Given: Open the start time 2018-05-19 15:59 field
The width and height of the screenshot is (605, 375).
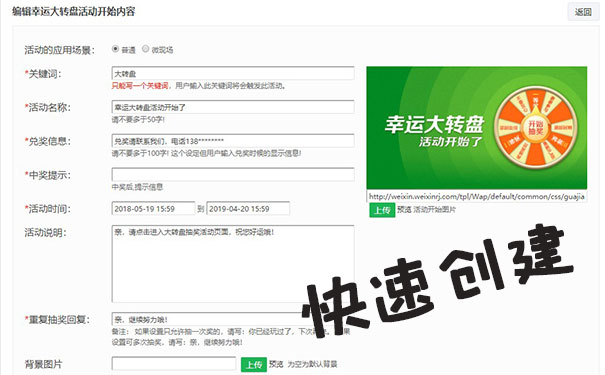Looking at the screenshot, I should pyautogui.click(x=153, y=208).
